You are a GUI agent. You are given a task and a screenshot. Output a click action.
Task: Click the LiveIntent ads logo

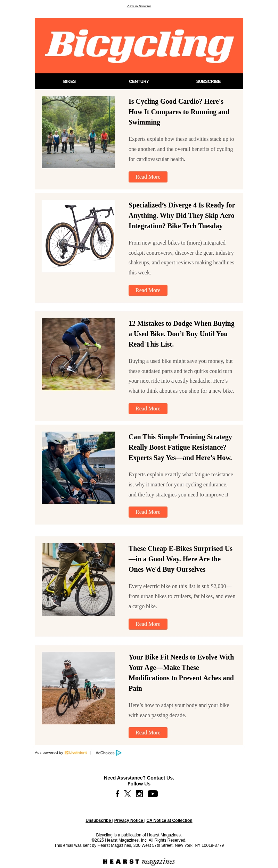pos(76,752)
